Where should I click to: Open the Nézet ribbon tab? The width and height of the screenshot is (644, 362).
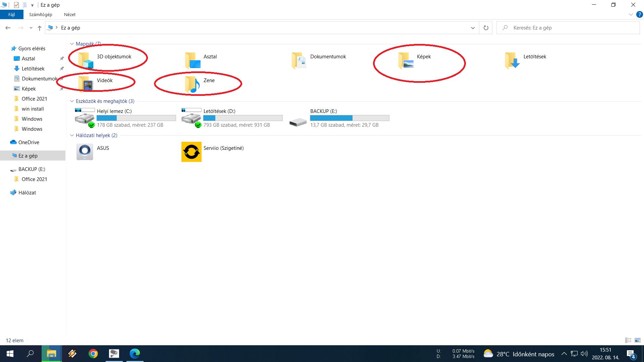point(70,14)
